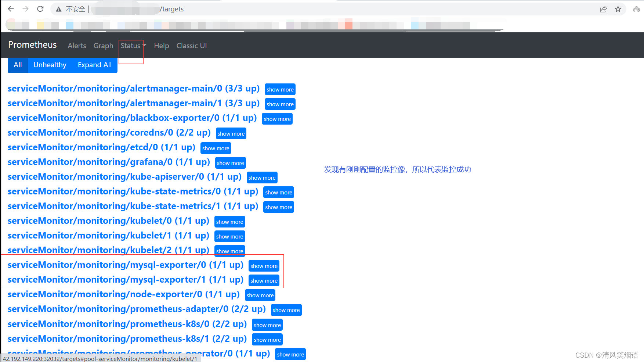Select the All targets filter

click(18, 65)
